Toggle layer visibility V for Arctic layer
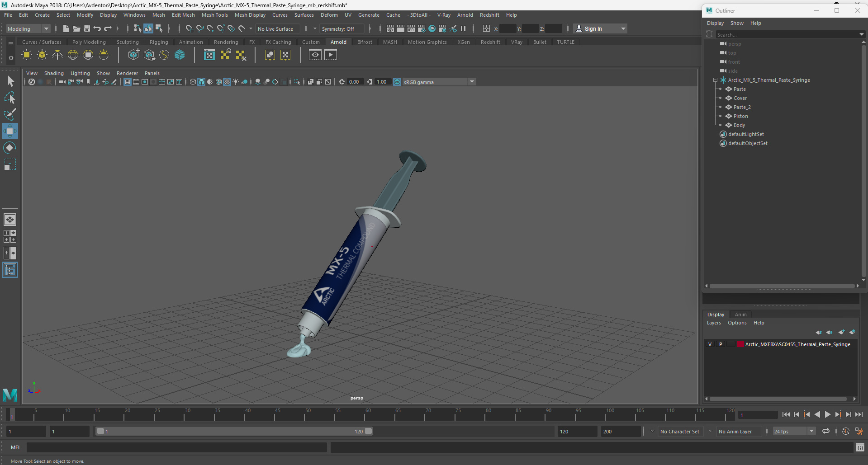Image resolution: width=868 pixels, height=465 pixels. pyautogui.click(x=710, y=344)
